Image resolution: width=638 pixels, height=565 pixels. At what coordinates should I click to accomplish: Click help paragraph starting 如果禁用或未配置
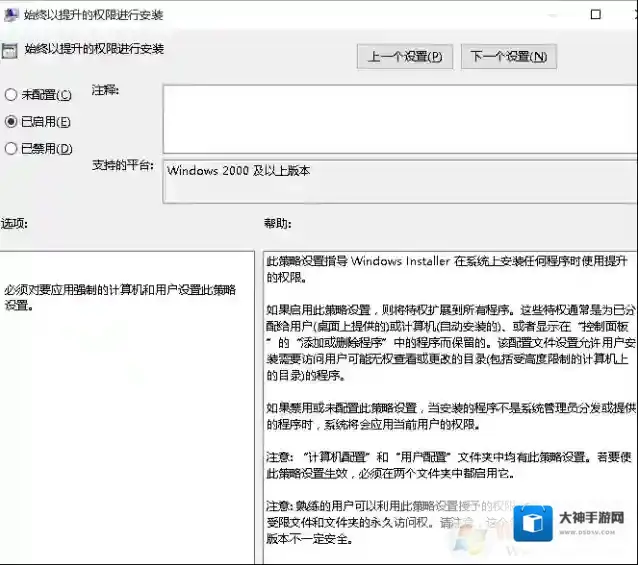[450, 416]
